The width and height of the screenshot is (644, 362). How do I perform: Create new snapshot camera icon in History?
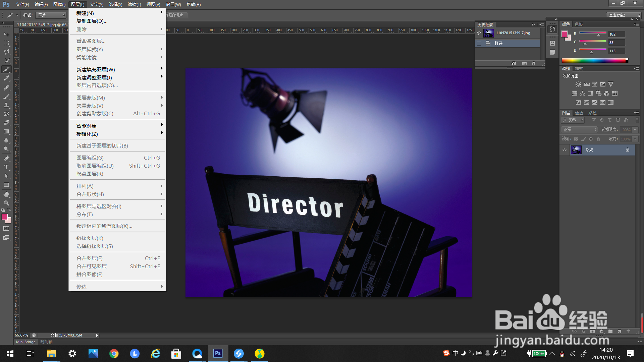tap(524, 64)
